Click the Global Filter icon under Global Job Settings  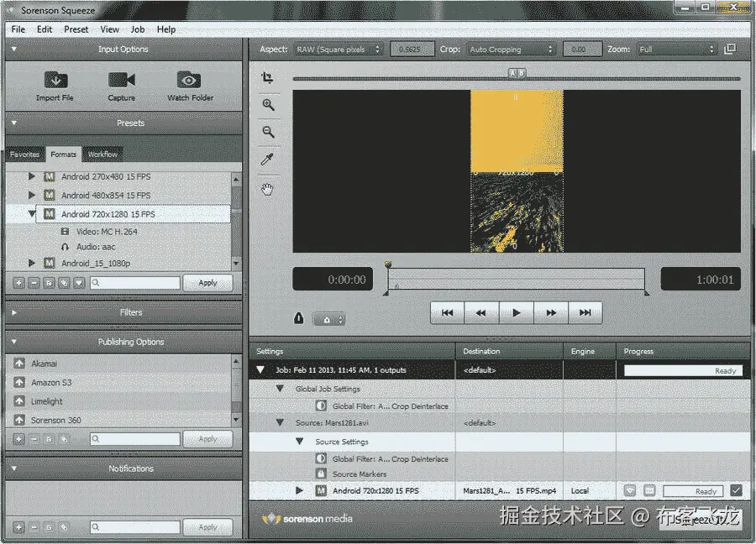click(321, 405)
